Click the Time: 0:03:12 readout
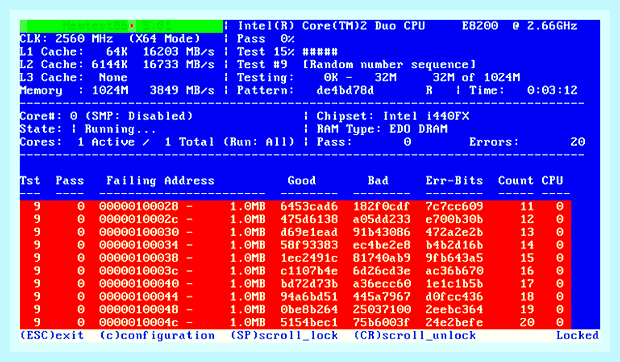Image resolution: width=620 pixels, height=362 pixels. pos(523,90)
